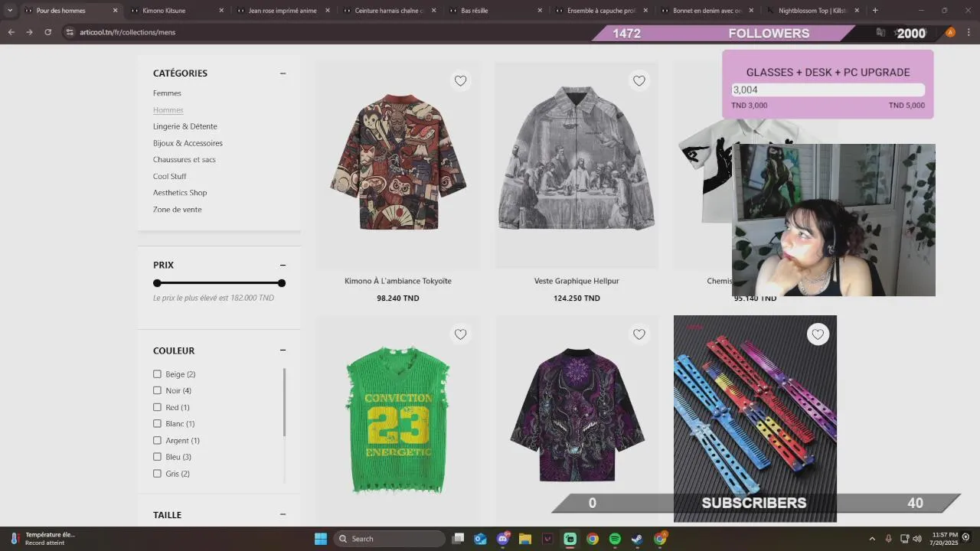Collapse the Prix filter section
The height and width of the screenshot is (551, 980).
[x=283, y=265]
